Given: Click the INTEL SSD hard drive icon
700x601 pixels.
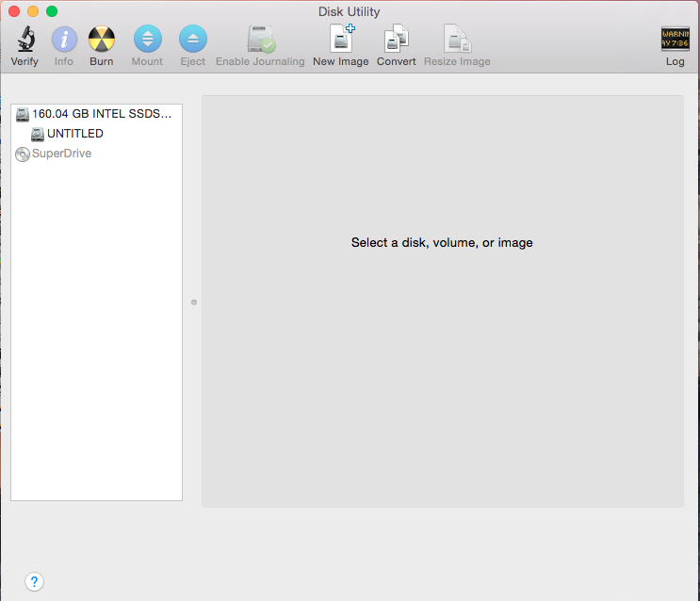Looking at the screenshot, I should [x=23, y=114].
